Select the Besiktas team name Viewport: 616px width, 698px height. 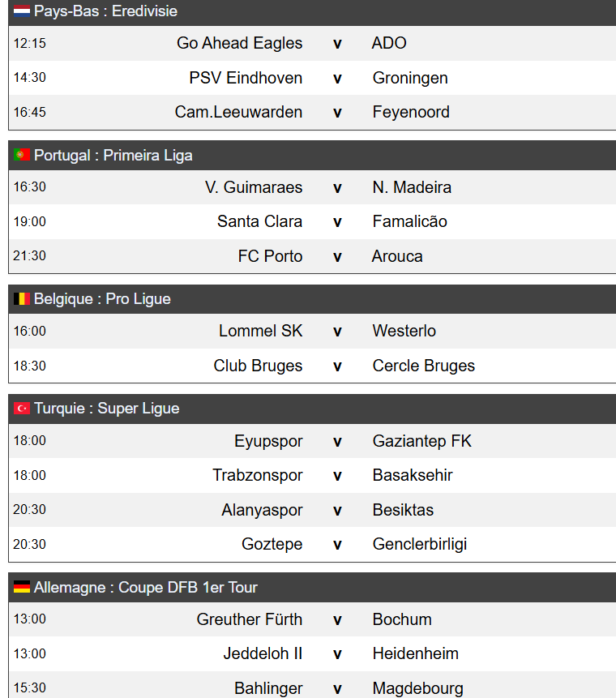click(x=403, y=510)
